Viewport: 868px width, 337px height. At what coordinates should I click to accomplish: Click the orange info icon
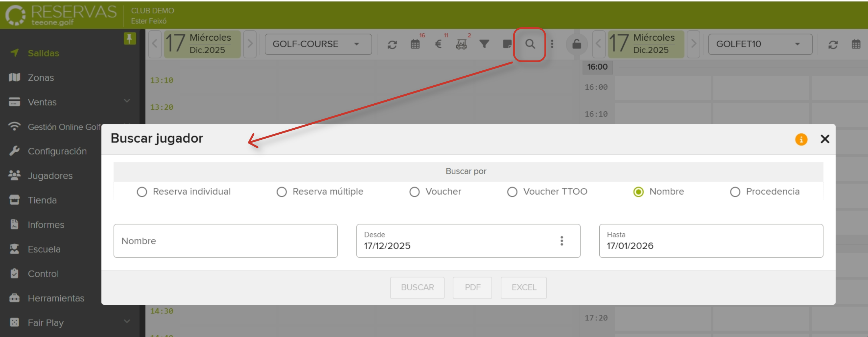pos(801,139)
